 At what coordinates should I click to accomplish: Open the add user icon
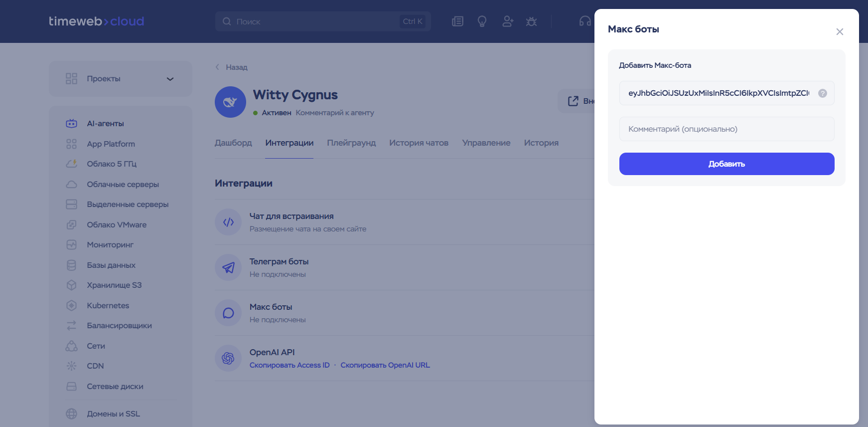pos(508,21)
